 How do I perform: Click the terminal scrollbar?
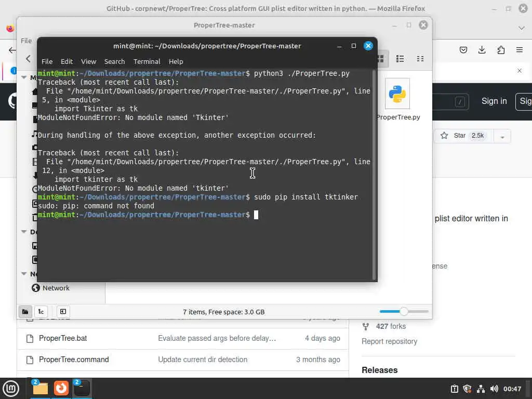[374, 175]
